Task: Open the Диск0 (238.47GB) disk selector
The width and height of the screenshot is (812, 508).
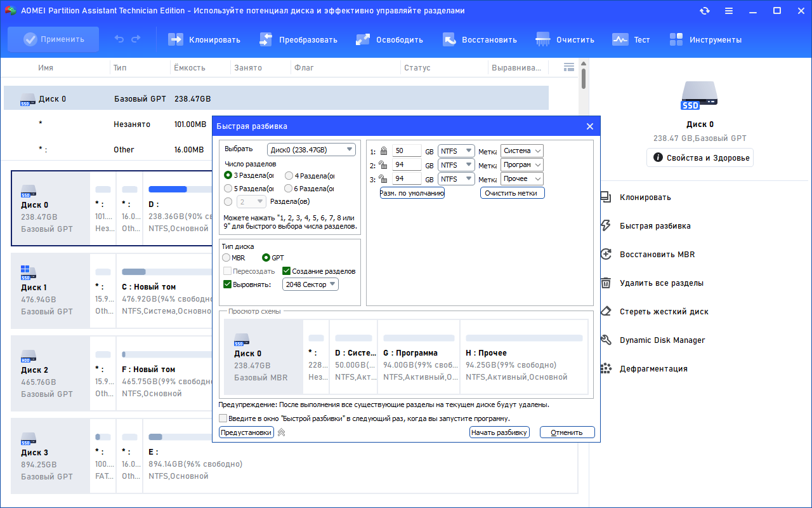Action: (x=311, y=150)
